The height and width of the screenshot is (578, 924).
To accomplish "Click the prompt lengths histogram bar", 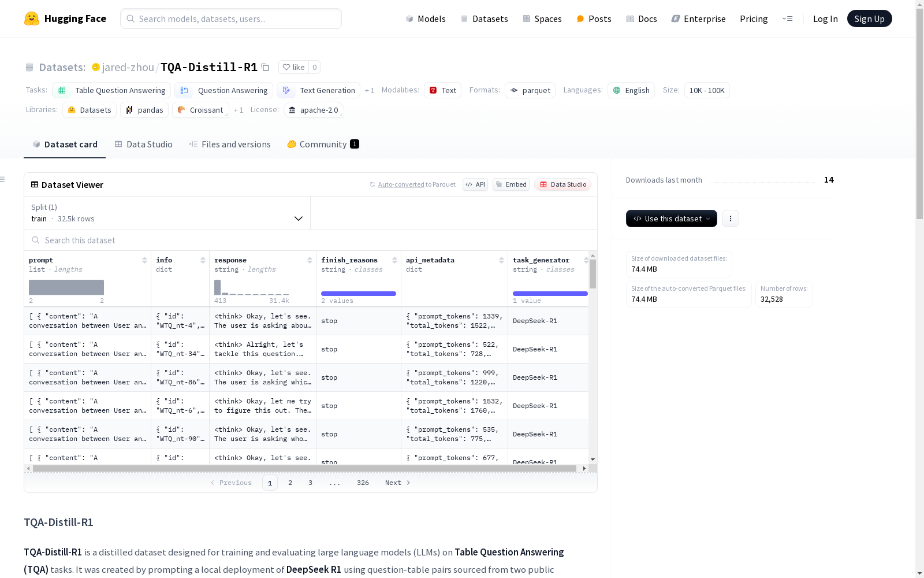I will pos(66,287).
